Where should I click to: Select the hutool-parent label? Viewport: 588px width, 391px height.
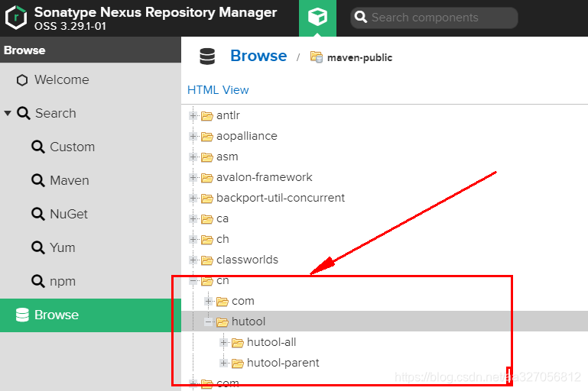[x=283, y=363]
